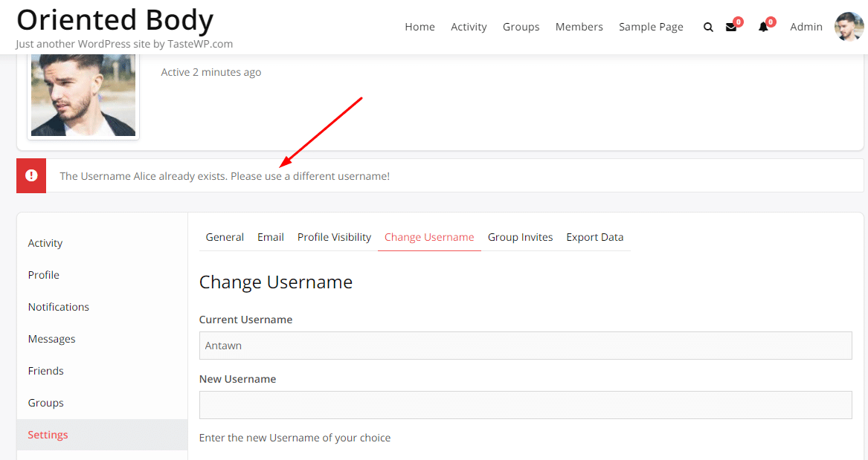This screenshot has height=460, width=868.
Task: Open the Friends sidebar link
Action: click(x=45, y=370)
